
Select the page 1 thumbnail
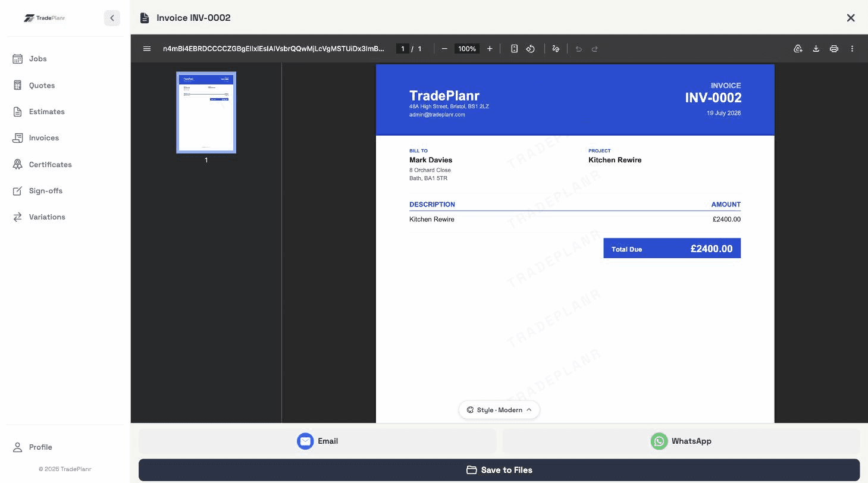point(206,112)
